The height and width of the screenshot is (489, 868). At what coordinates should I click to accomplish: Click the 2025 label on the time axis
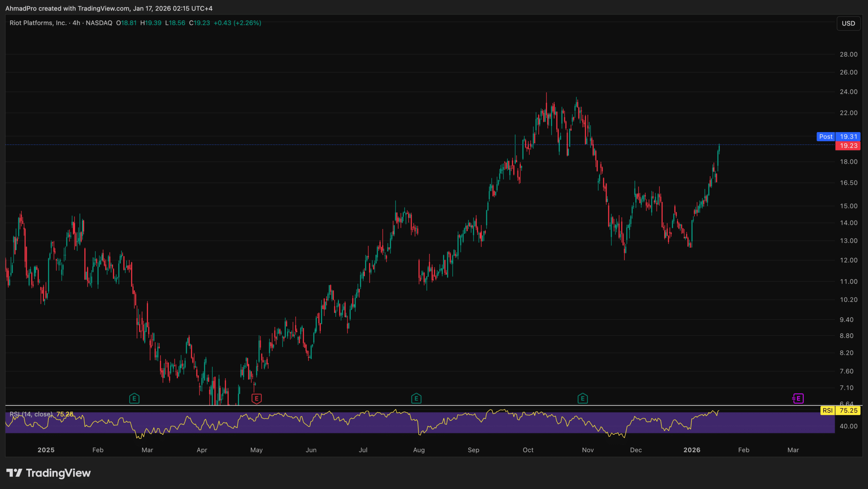[x=46, y=450]
